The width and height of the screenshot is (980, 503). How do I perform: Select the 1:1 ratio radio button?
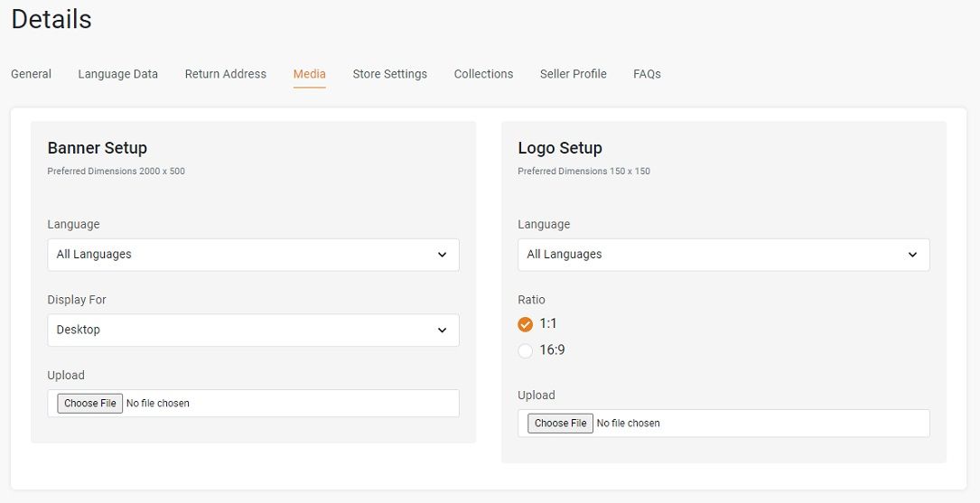click(x=525, y=324)
